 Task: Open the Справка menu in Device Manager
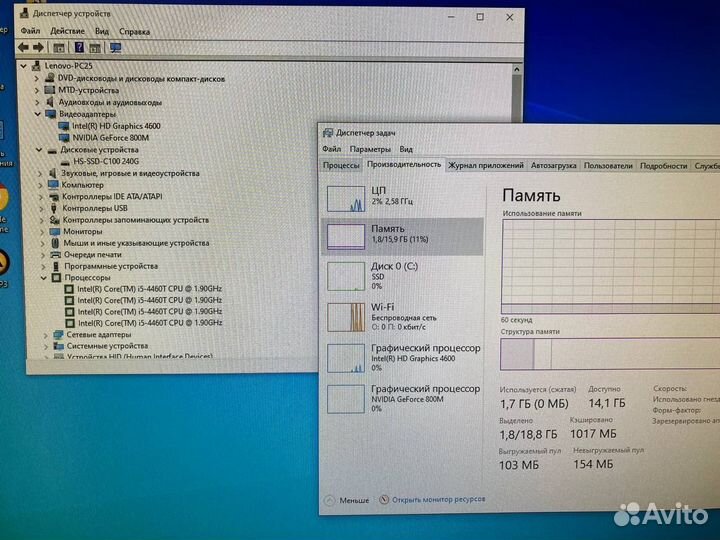pos(134,32)
